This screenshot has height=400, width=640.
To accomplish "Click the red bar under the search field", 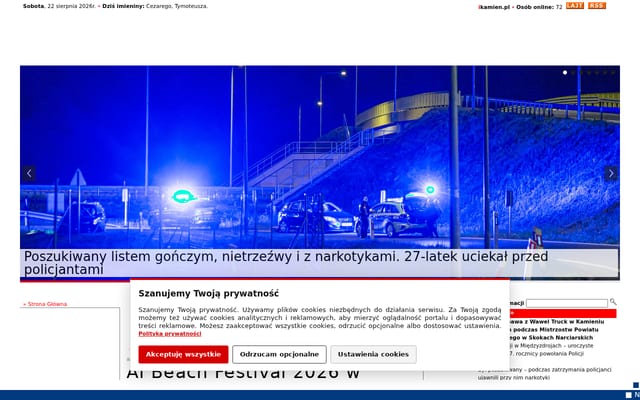I will 563,313.
